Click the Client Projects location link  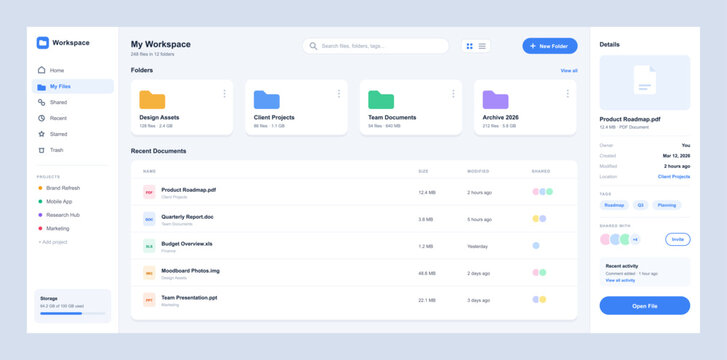674,177
